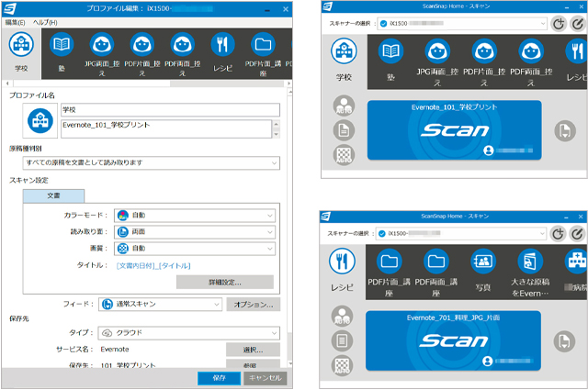Click the description field Evernote_101_学校プリント
The height and width of the screenshot is (390, 588).
(x=166, y=128)
